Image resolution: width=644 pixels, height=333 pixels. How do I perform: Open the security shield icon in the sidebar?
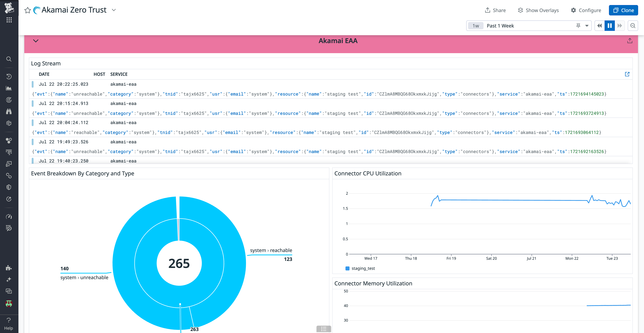(x=9, y=187)
